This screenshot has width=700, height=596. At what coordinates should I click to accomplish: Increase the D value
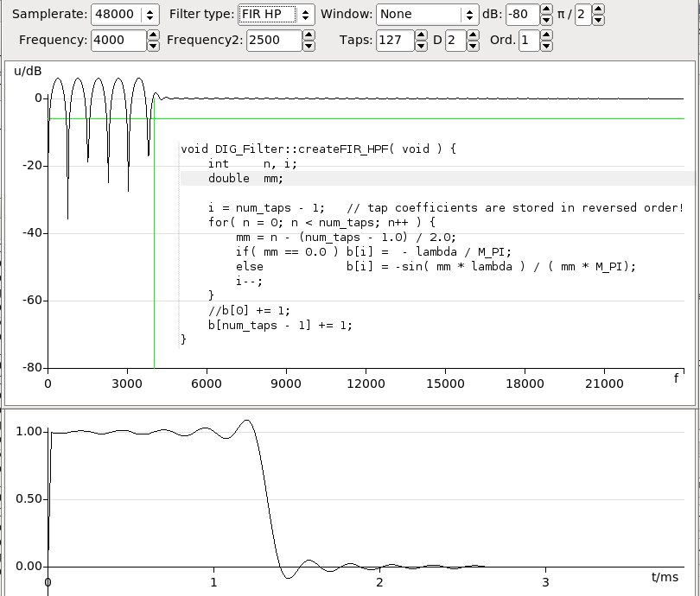(474, 35)
